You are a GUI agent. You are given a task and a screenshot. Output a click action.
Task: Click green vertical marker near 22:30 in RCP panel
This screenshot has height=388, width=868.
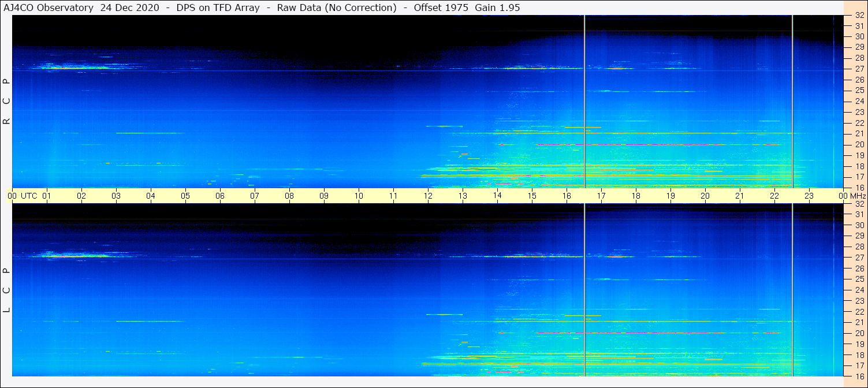792,101
